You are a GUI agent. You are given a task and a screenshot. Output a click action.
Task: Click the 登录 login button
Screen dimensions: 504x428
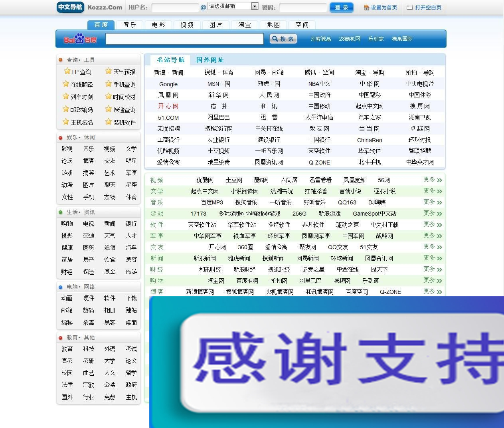342,7
